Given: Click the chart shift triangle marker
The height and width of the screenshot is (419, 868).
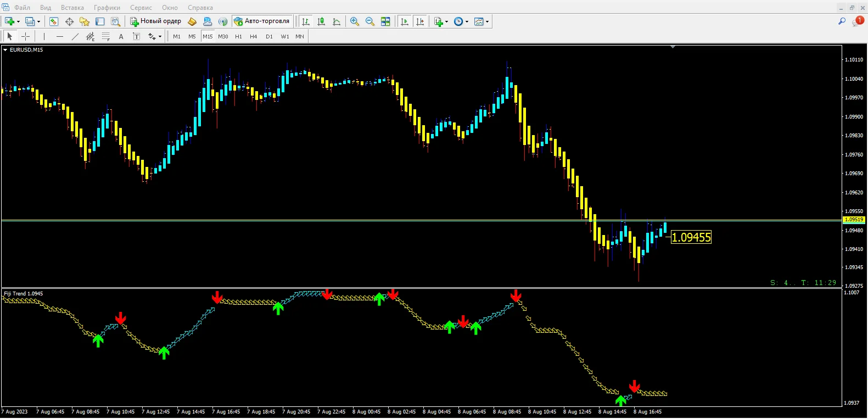Looking at the screenshot, I should (x=673, y=47).
